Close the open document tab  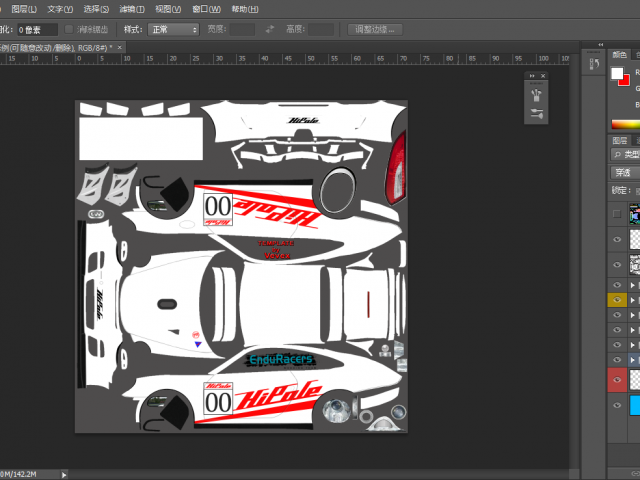click(x=120, y=47)
